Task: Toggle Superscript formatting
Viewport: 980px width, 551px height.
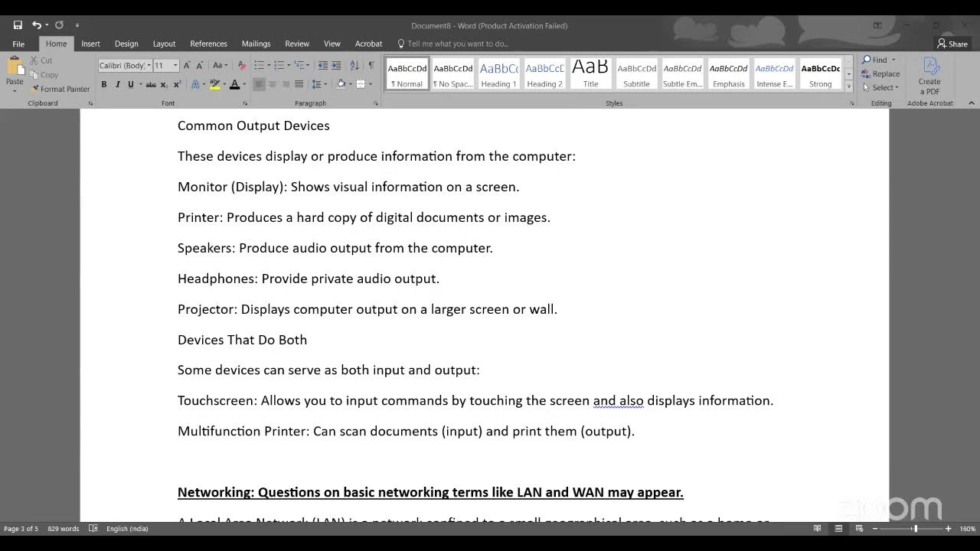Action: point(177,84)
